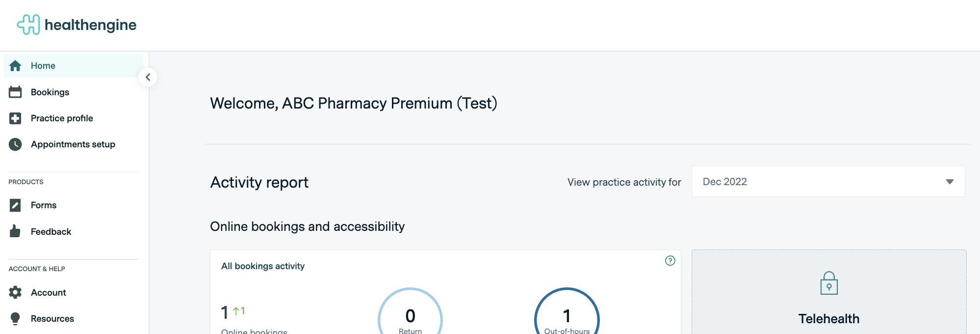The height and width of the screenshot is (334, 980).
Task: Click the Telehealth lock icon
Action: (829, 283)
